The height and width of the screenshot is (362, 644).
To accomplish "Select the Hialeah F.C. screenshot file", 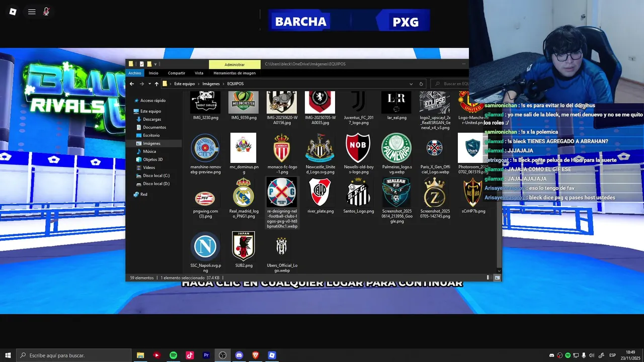I will tap(396, 201).
